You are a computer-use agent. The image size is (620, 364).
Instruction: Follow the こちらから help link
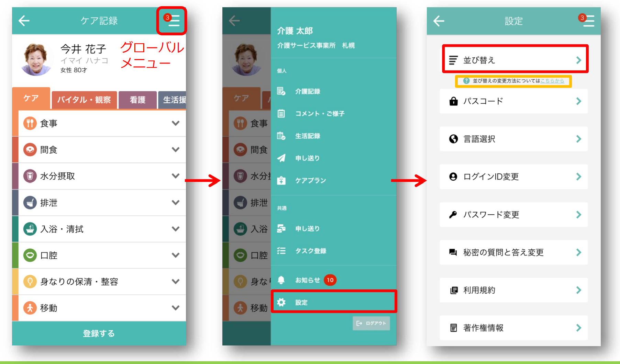point(552,81)
